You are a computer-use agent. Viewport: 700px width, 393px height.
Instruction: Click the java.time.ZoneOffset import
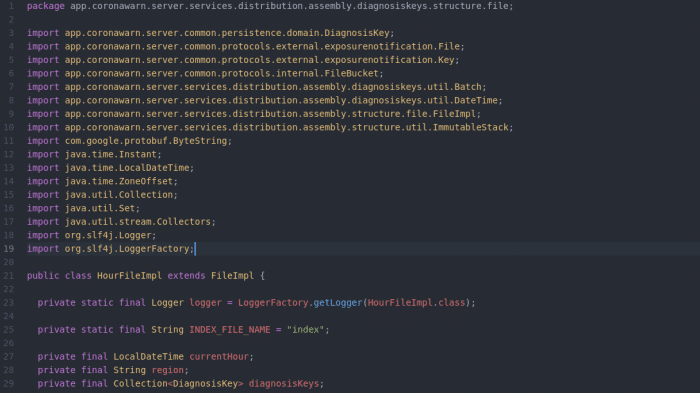102,181
